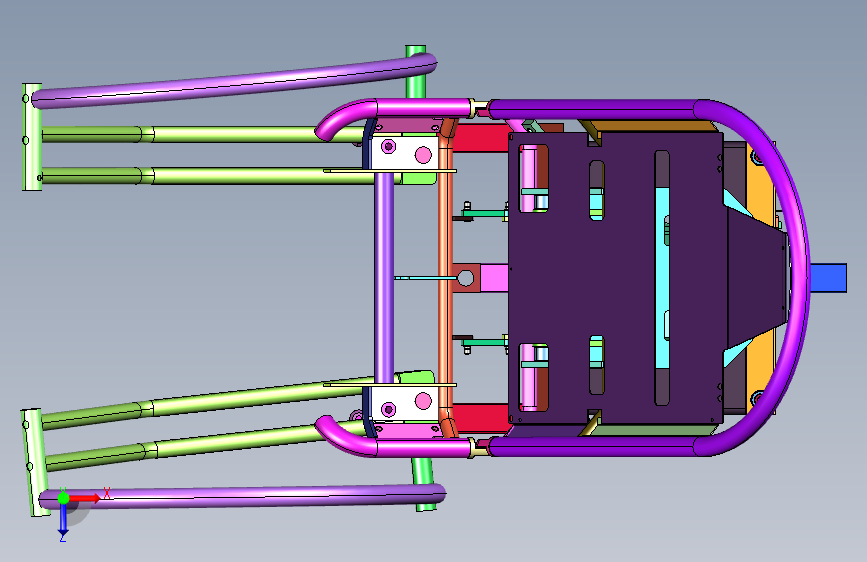Select the long cyan strip in plate slot
The height and width of the screenshot is (562, 867).
pos(662,278)
